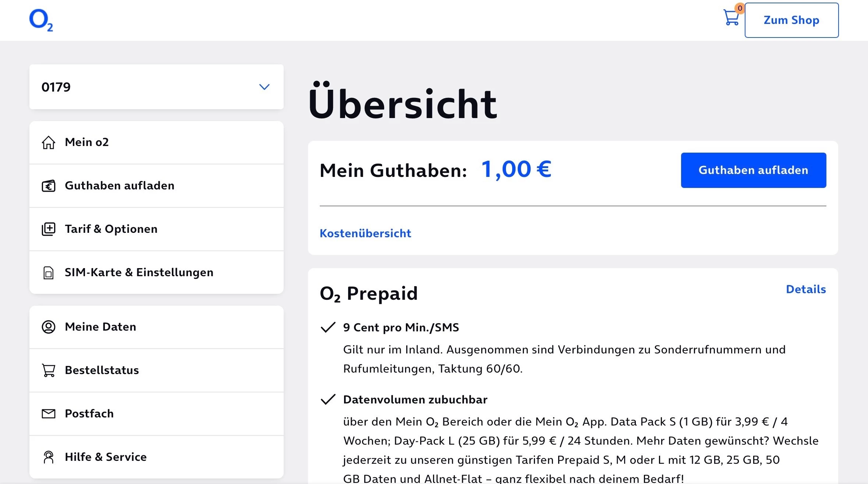Click the O2 logo in header
Viewport: 868px width, 484px height.
(41, 20)
